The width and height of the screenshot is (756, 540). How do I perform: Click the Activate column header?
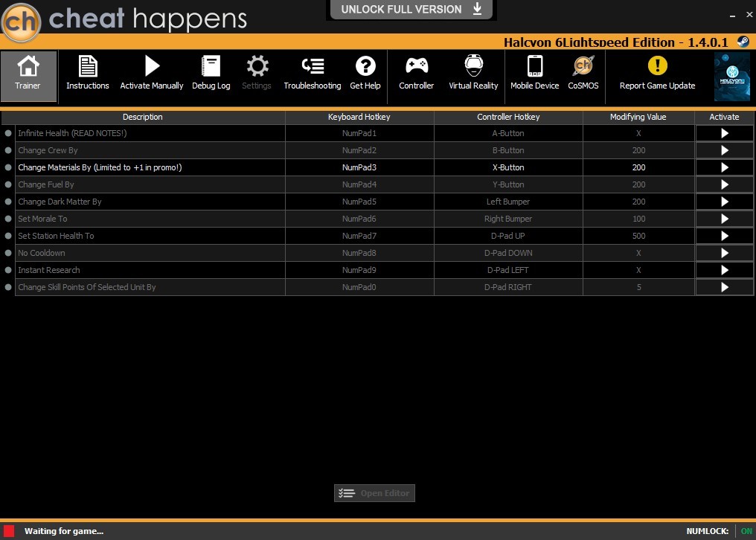point(724,118)
